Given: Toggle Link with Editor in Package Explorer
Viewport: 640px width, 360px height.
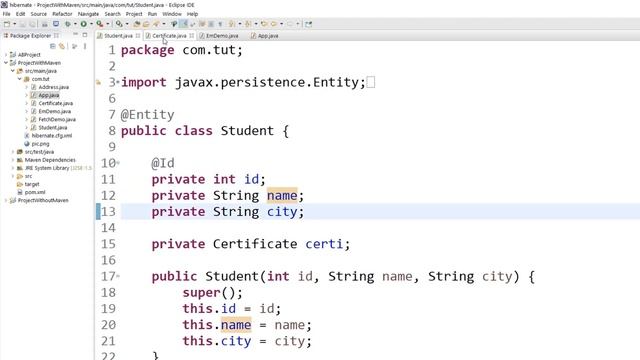Looking at the screenshot, I should 62,46.
